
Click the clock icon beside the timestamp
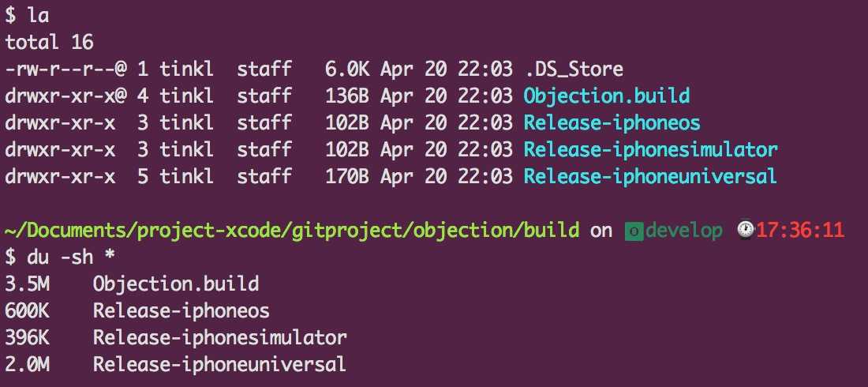pos(746,230)
